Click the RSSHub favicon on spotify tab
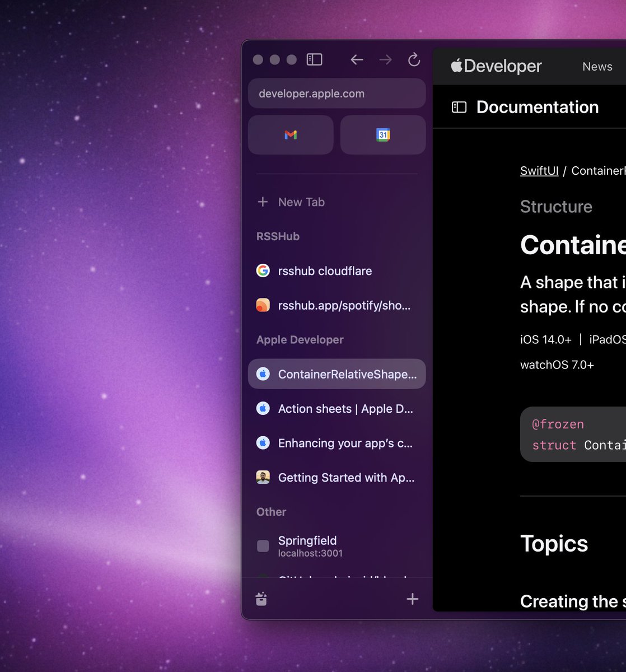Screen dimensions: 626x672 pyautogui.click(x=263, y=305)
